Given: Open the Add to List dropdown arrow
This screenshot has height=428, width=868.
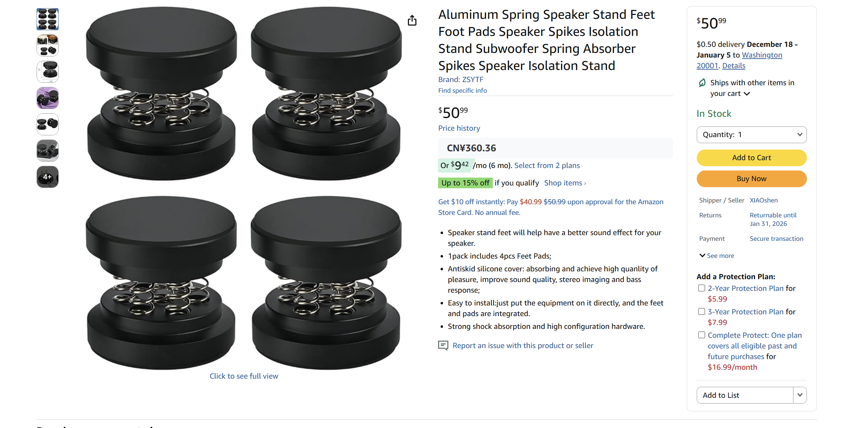Looking at the screenshot, I should click(x=800, y=395).
